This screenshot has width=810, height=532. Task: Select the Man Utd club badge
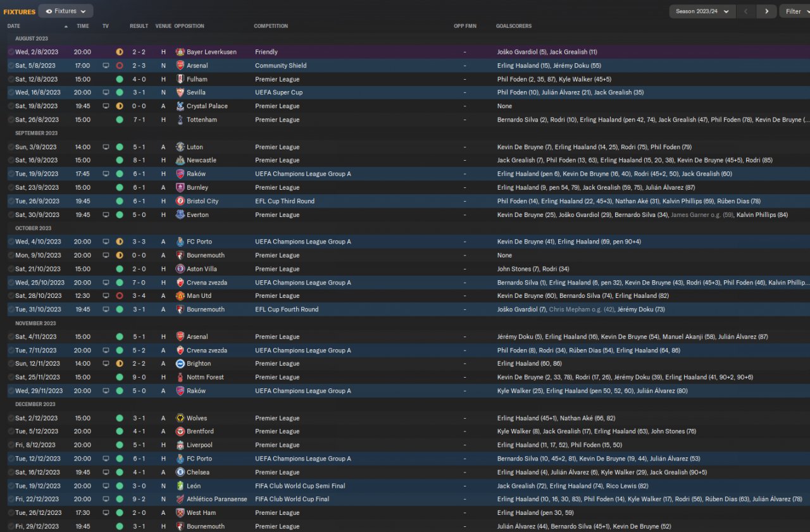coord(180,296)
